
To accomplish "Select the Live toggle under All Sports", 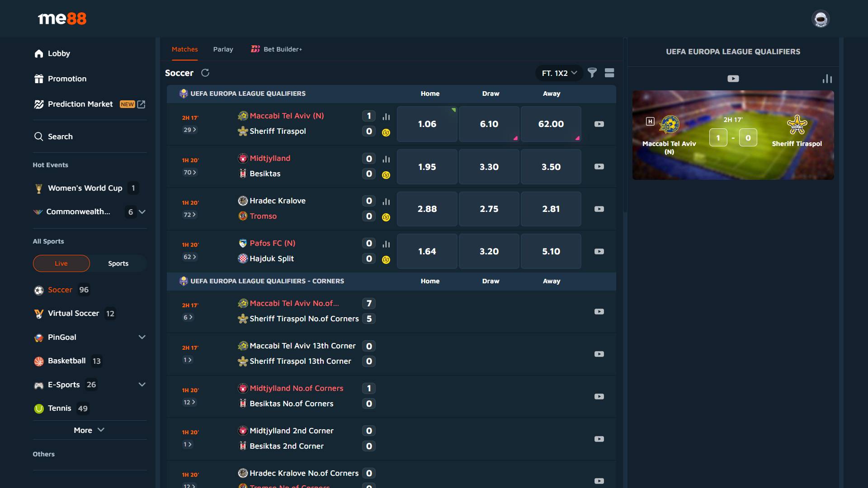I will click(x=61, y=263).
